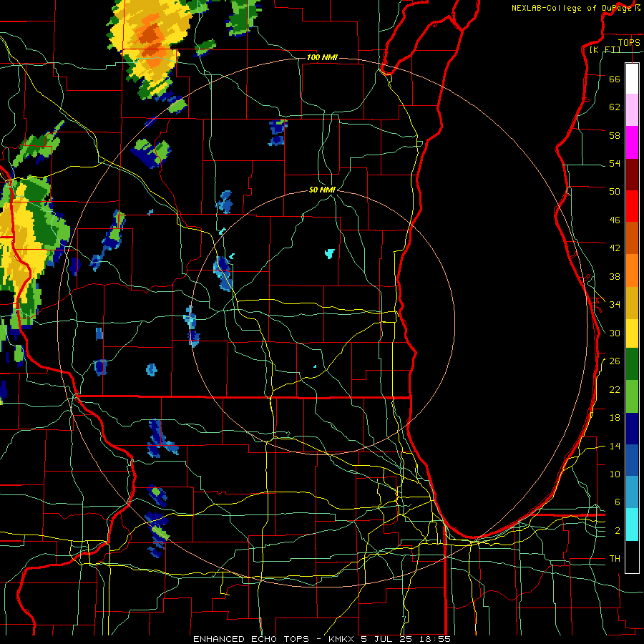
Task: Click the "5 JUL 25 18:55" timestamp
Action: coord(406,639)
